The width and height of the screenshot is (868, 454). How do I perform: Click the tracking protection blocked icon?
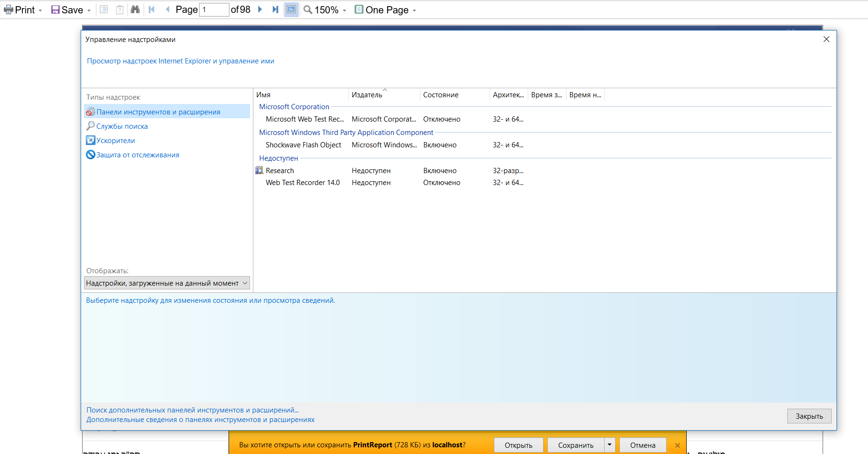click(90, 155)
